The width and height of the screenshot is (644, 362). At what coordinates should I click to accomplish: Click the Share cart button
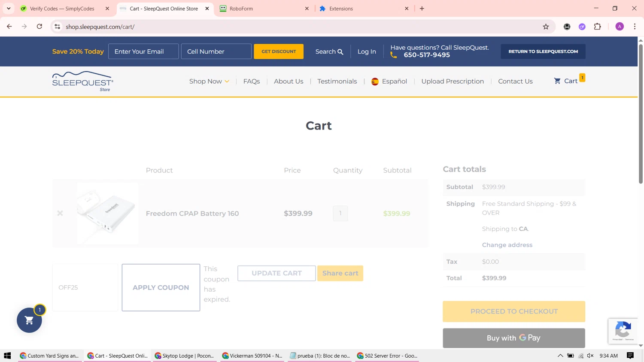point(340,273)
